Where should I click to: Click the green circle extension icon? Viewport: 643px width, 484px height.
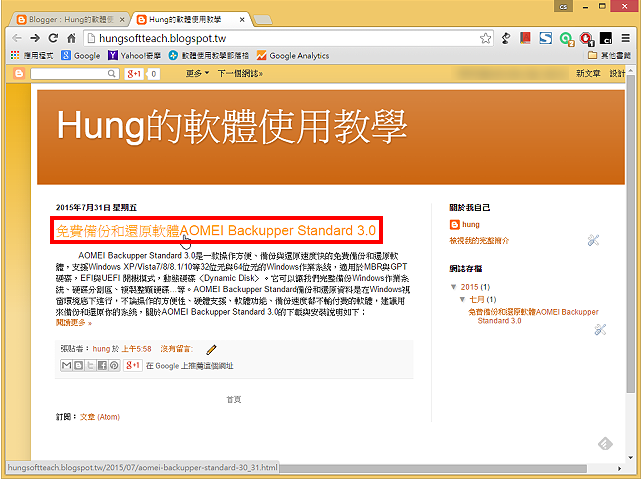pos(566,39)
